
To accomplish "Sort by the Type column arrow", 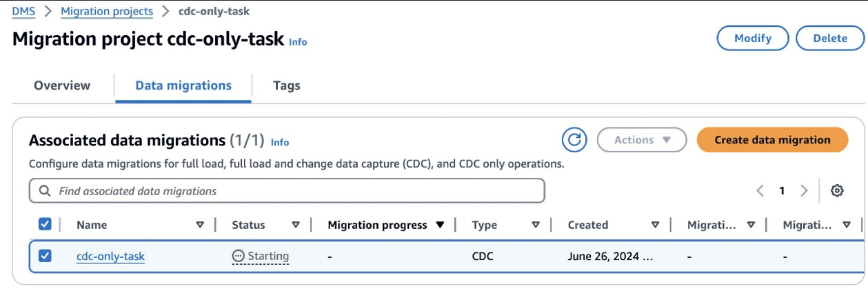I will pos(536,225).
